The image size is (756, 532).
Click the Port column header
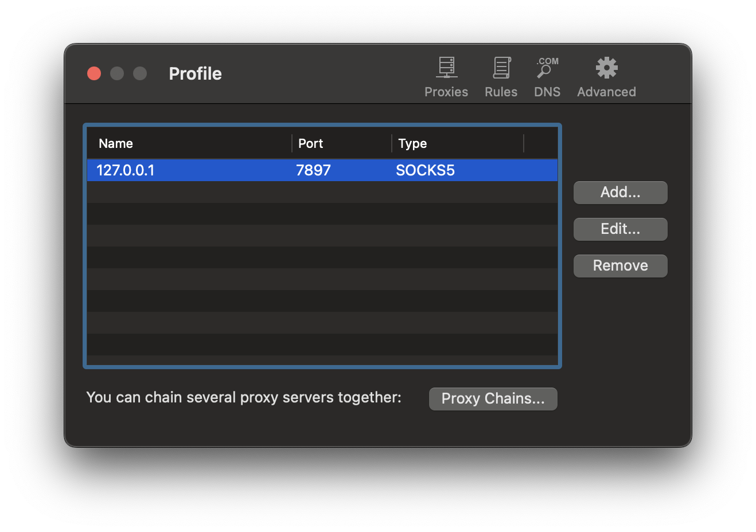(310, 143)
